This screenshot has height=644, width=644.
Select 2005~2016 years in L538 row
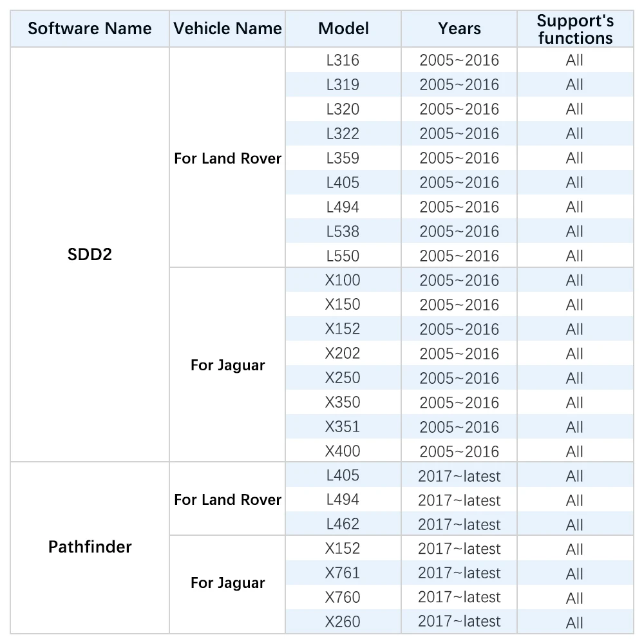tap(459, 231)
